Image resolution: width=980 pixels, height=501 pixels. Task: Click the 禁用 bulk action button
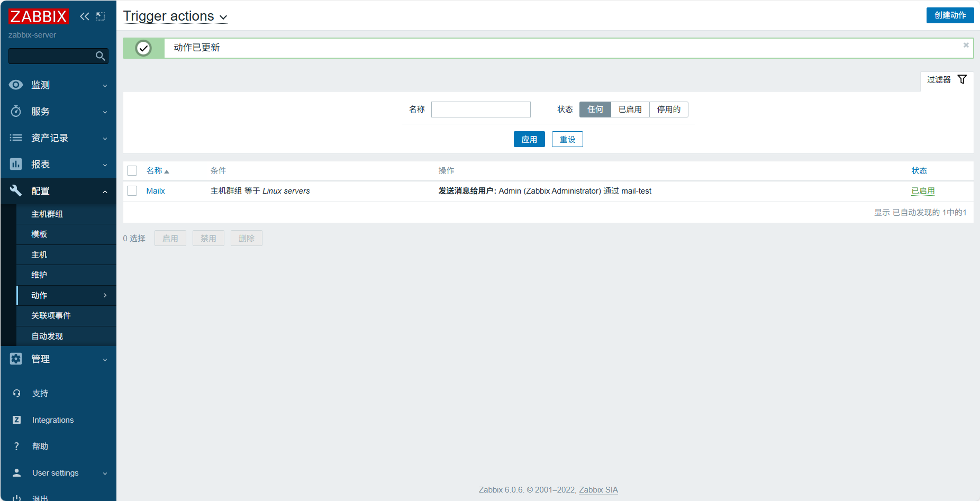(x=208, y=238)
